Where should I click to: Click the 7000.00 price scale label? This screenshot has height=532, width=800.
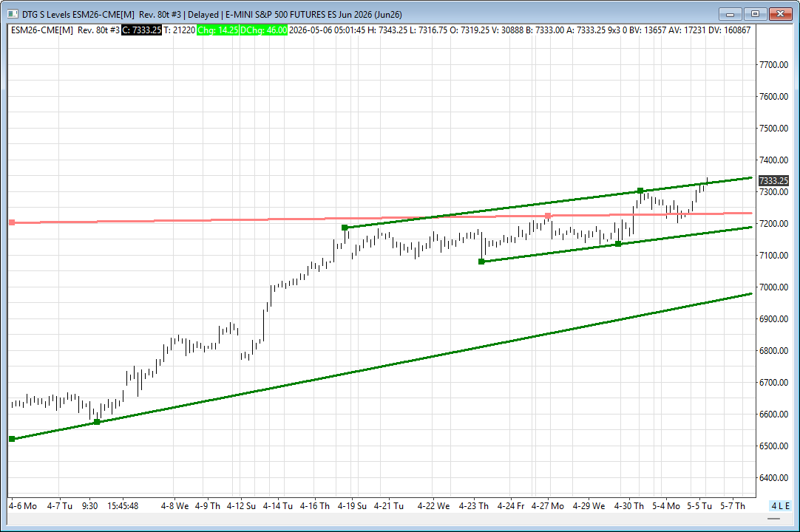pos(773,287)
